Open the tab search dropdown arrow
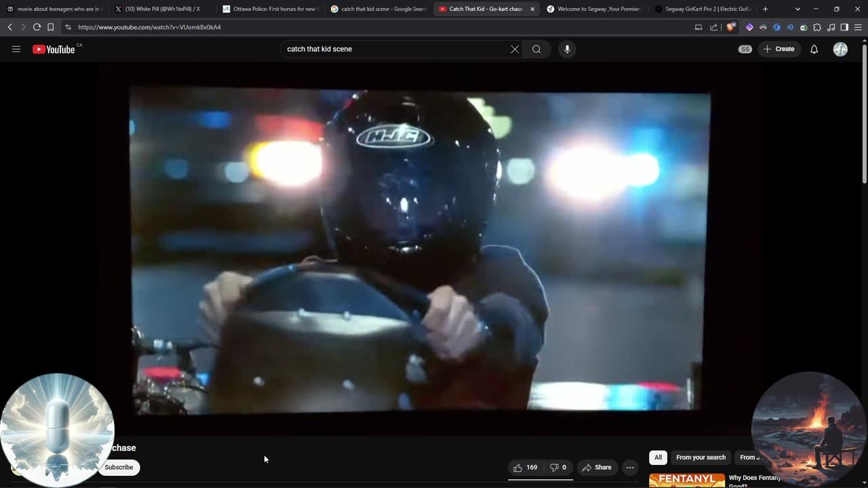868x488 pixels. click(797, 9)
